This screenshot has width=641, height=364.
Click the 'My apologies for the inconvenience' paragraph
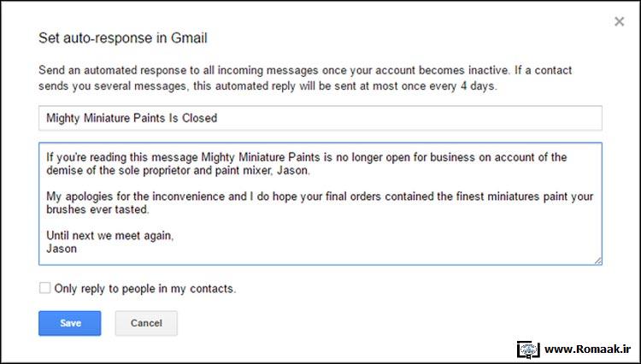320,203
